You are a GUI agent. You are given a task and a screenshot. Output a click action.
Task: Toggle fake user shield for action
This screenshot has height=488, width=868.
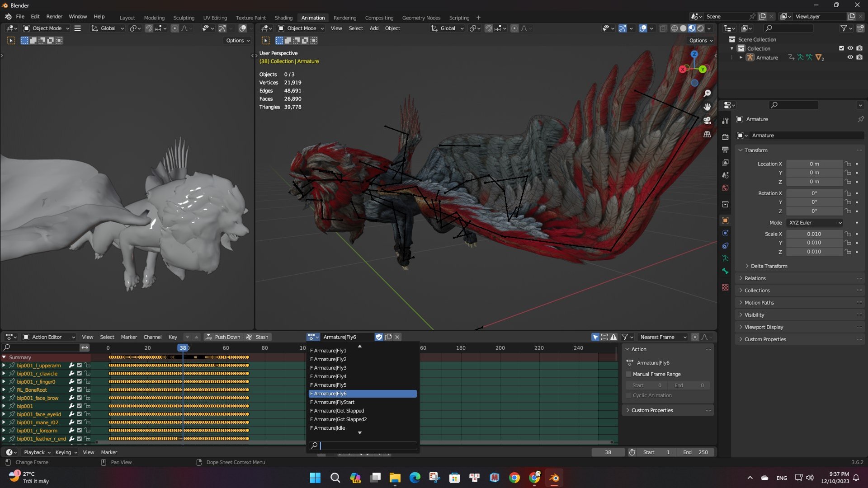[379, 337]
